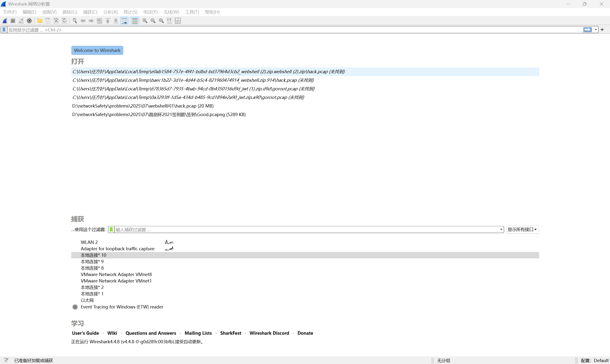Click the reset layout panes icon
This screenshot has height=364, width=610.
[178, 21]
